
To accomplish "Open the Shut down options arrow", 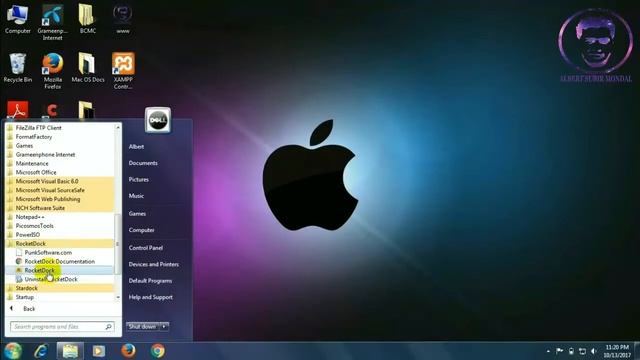I will [164, 327].
